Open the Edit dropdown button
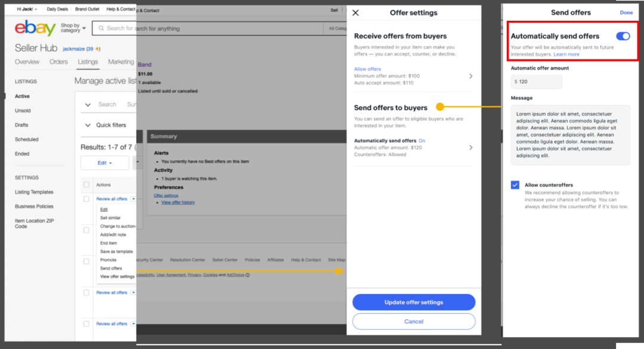Image resolution: width=644 pixels, height=349 pixels. 104,163
